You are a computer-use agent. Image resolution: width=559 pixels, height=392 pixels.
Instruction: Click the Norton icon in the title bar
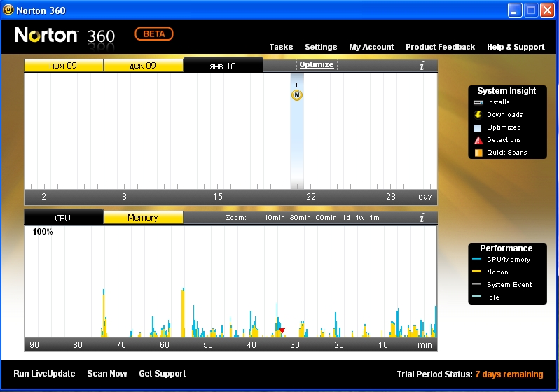coord(8,10)
